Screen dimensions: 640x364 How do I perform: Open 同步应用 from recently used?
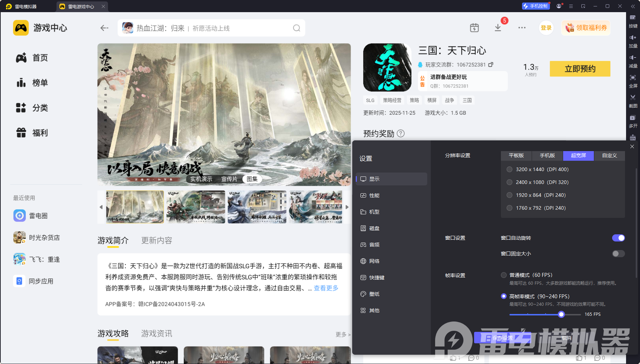coord(33,281)
